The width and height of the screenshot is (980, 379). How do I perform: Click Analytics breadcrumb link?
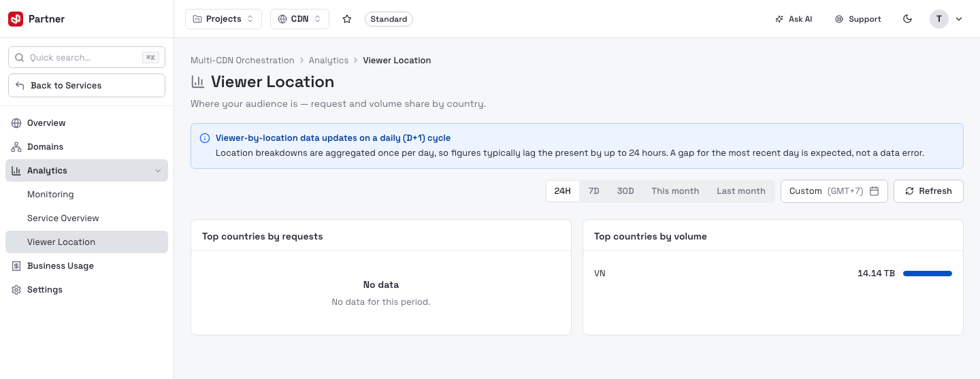click(329, 61)
